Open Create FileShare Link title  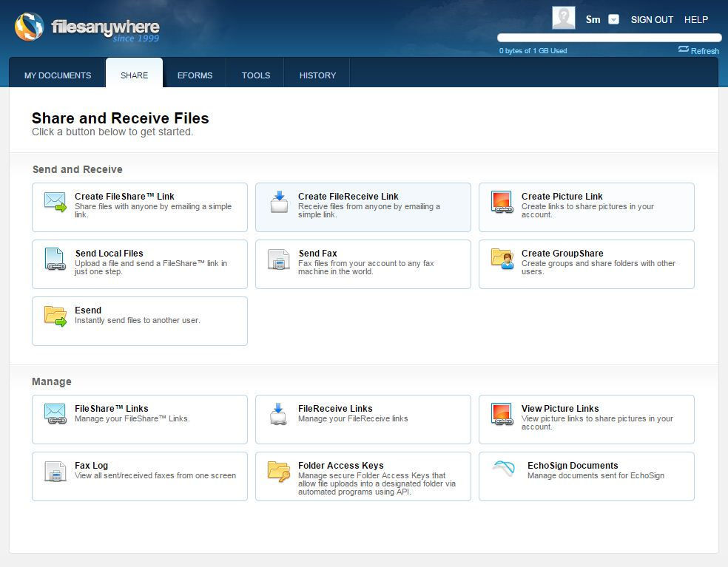click(124, 197)
